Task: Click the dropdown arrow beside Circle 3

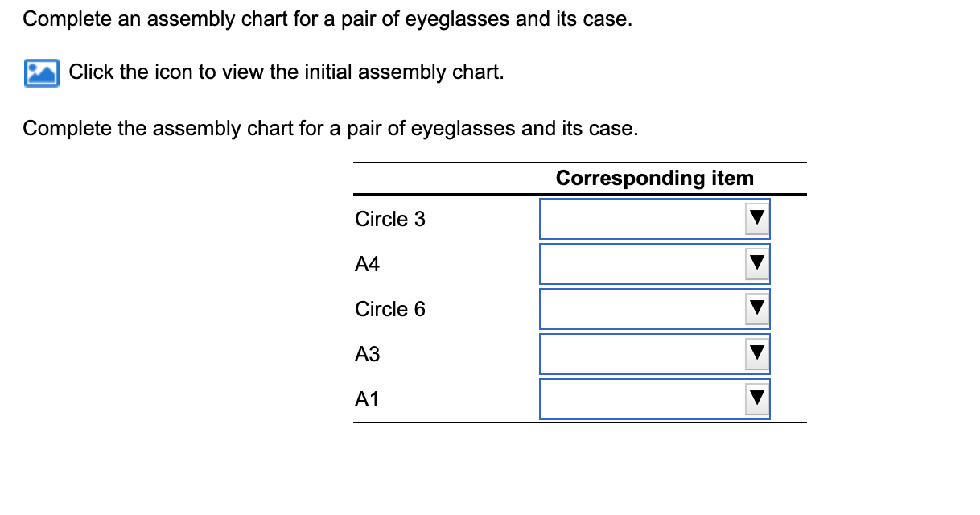Action: pos(757,218)
